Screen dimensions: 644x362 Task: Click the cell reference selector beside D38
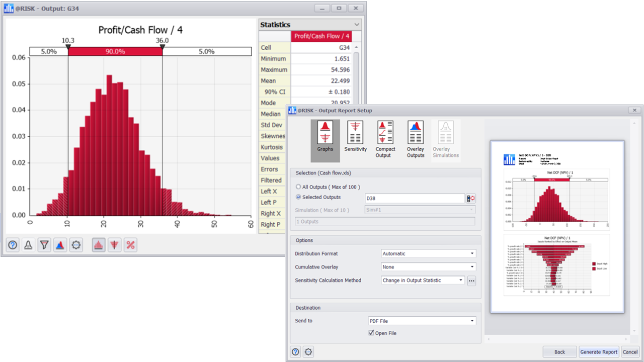[472, 198]
